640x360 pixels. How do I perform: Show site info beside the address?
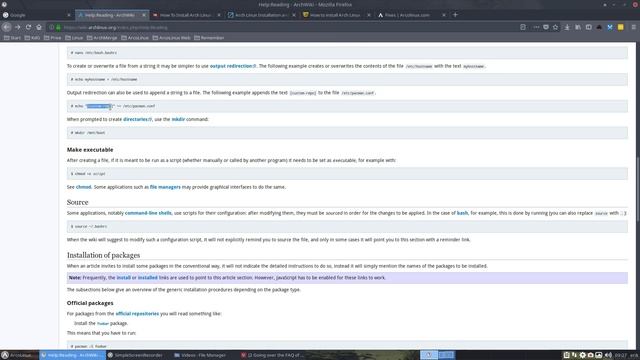click(51, 27)
